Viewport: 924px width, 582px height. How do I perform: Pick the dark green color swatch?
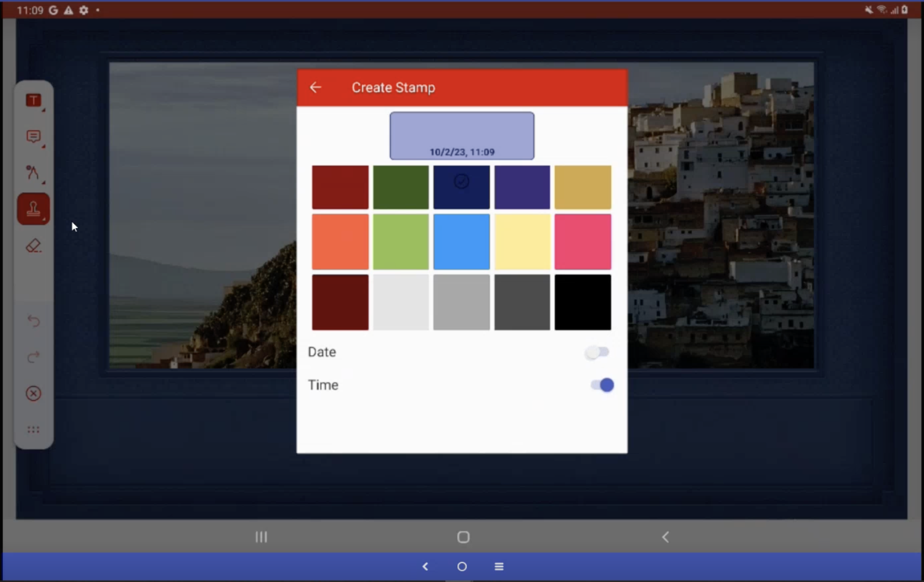coord(401,187)
